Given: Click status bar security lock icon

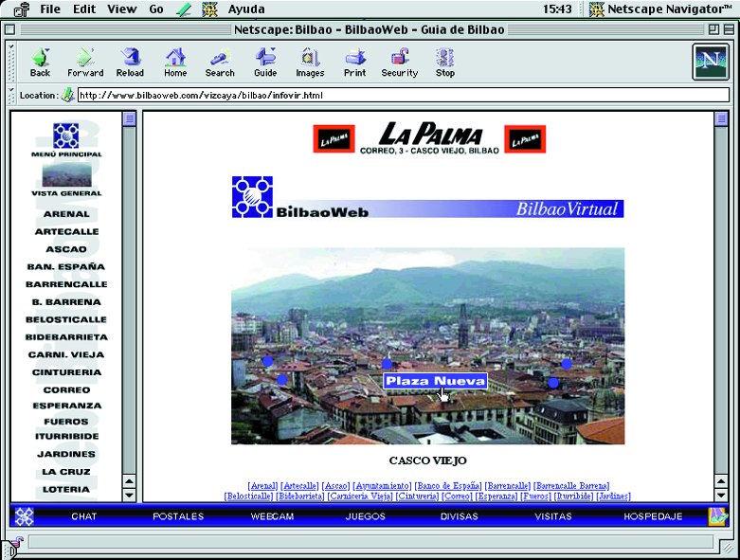Looking at the screenshot, I should pos(15,544).
